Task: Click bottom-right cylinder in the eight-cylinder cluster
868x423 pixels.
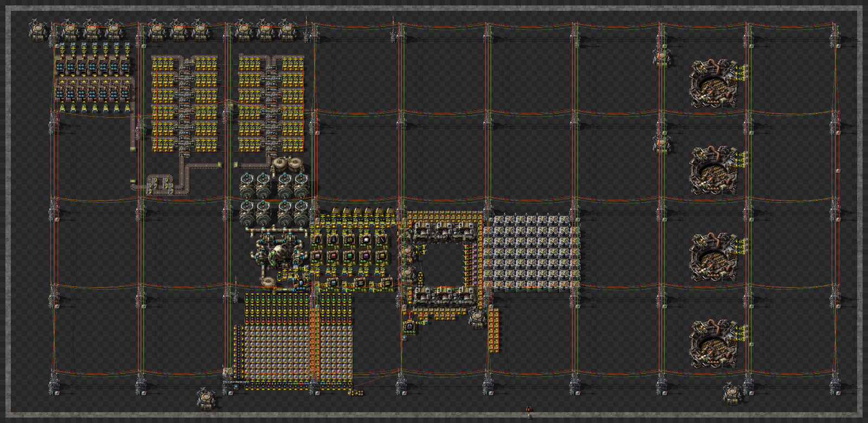Action: [x=301, y=213]
